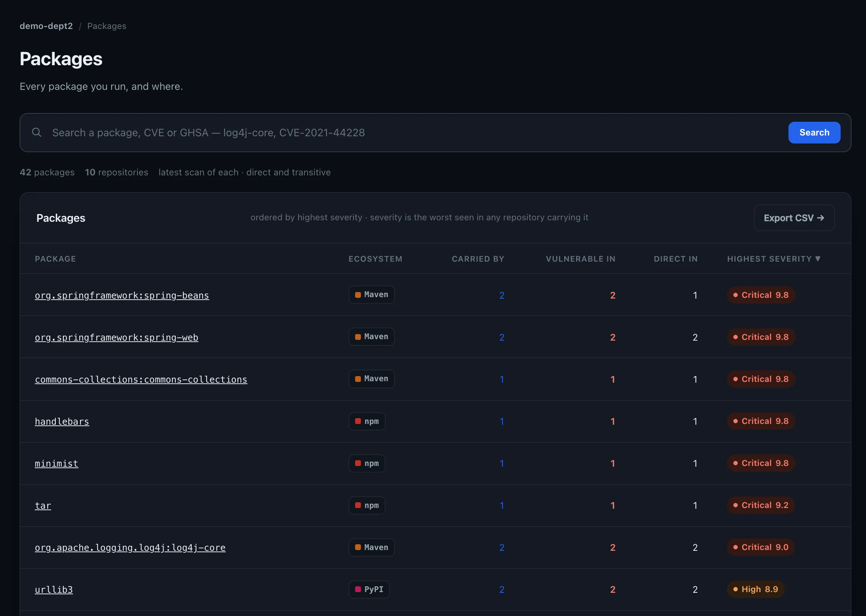Click the carried-by count for handlebars
Screen dimensions: 866x616
[x=501, y=422]
